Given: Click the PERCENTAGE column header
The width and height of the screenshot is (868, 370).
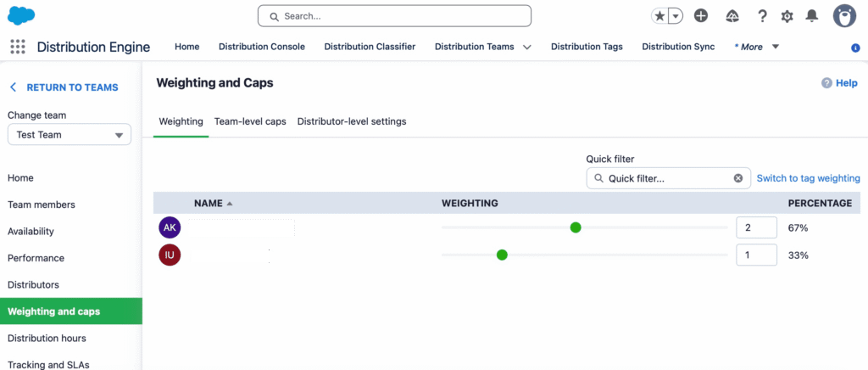Looking at the screenshot, I should coord(820,204).
